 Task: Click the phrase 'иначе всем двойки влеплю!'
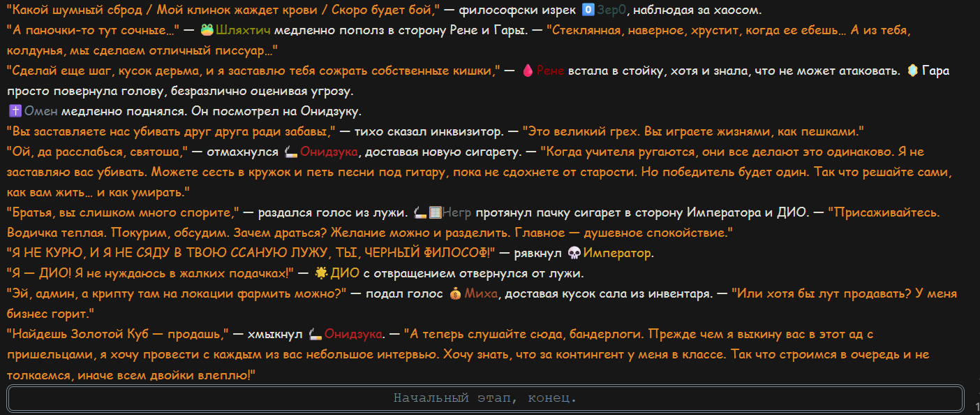(164, 375)
